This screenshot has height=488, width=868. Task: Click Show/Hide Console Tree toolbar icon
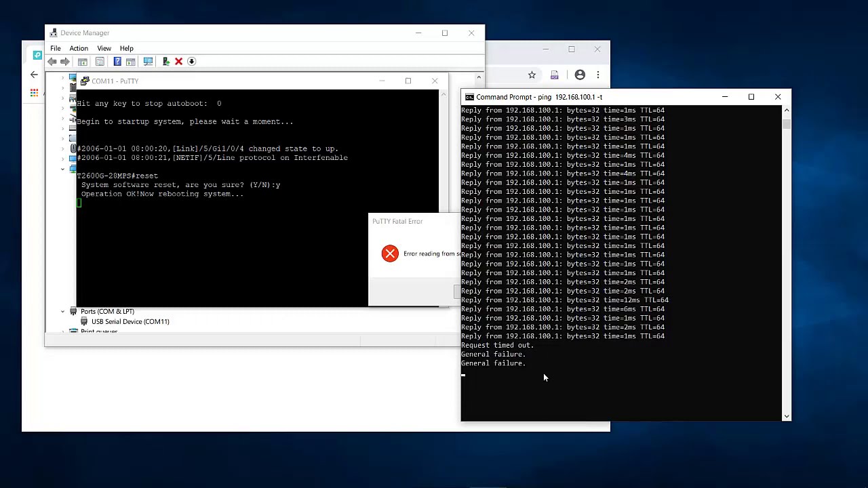tap(83, 62)
